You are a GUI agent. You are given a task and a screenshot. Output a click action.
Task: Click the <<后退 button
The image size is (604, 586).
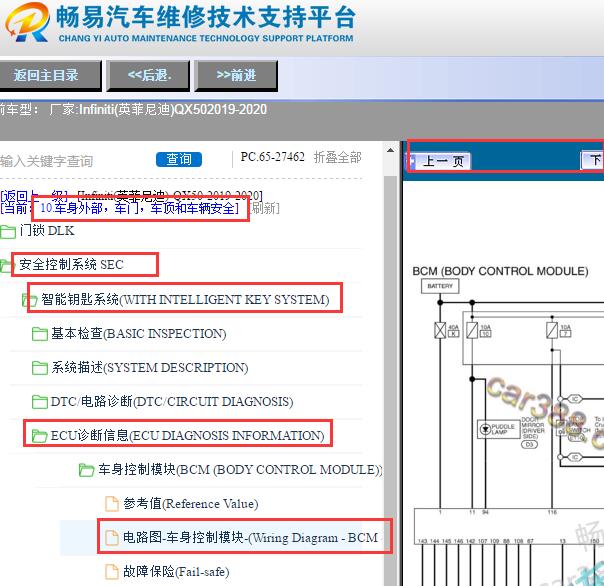148,75
